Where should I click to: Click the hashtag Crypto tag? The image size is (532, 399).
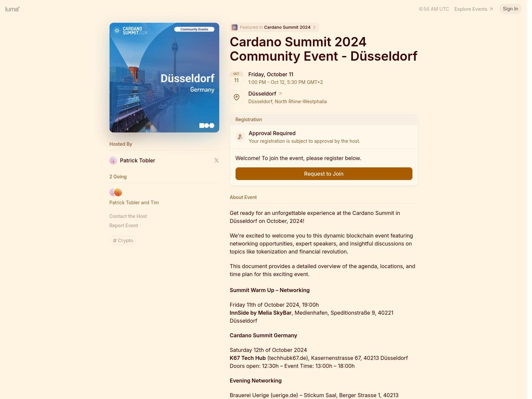coord(123,240)
